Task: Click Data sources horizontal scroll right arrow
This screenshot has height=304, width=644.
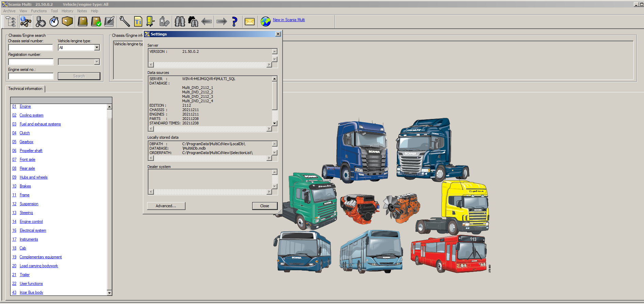Action: point(269,129)
